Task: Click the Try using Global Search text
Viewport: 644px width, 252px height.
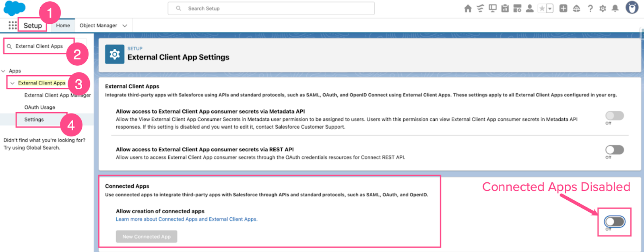Action: [32, 148]
